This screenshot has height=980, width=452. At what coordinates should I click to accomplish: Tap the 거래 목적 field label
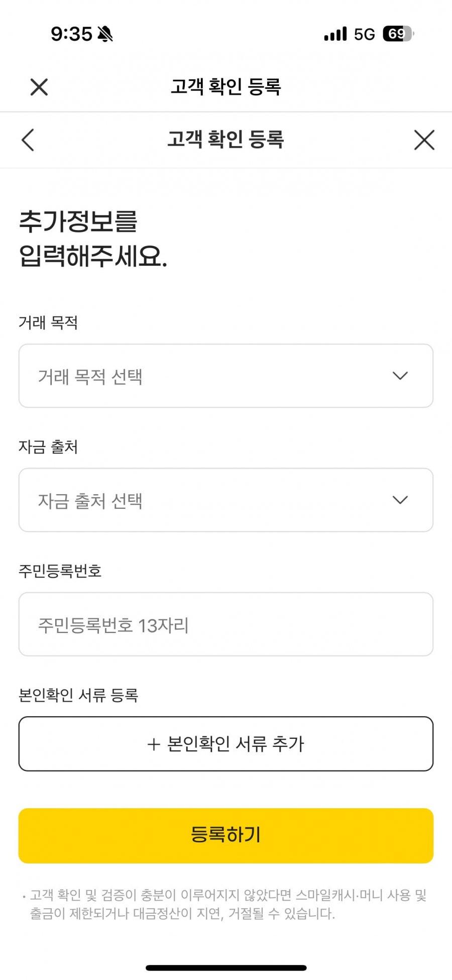48,322
